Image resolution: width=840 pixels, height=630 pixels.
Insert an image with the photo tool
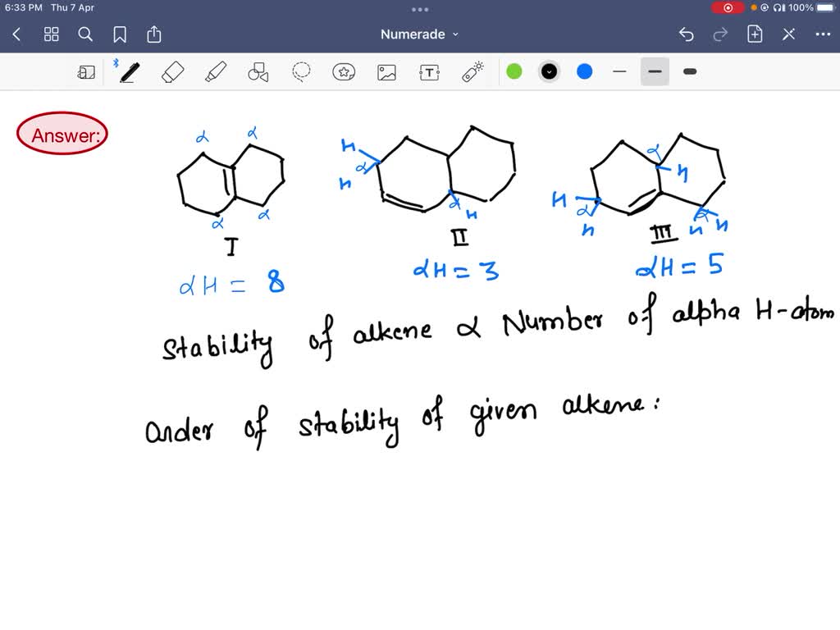pos(386,71)
